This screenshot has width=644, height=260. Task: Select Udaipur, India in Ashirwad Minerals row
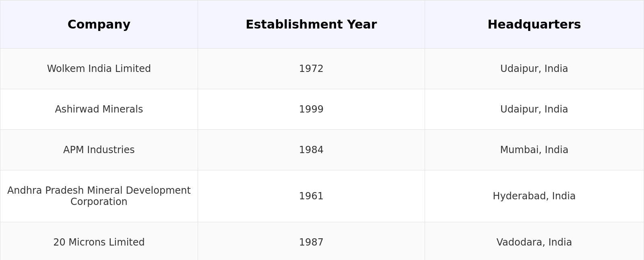[x=534, y=109]
